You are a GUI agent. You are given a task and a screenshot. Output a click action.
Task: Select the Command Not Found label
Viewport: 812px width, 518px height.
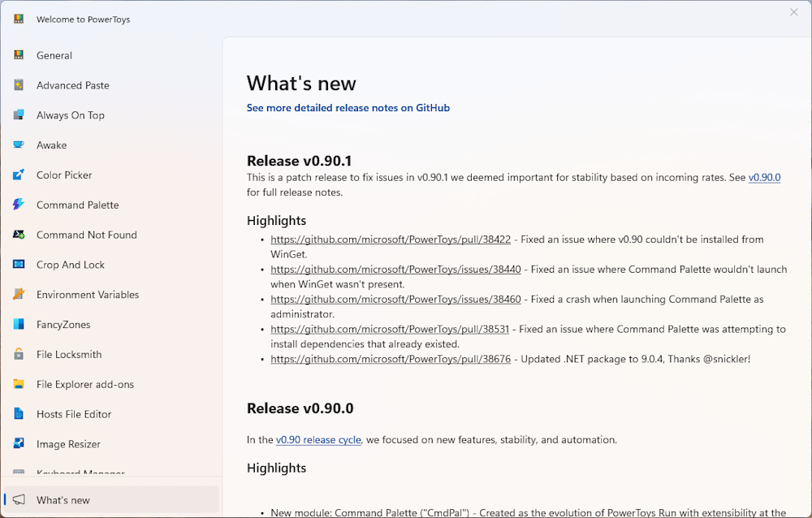click(87, 235)
